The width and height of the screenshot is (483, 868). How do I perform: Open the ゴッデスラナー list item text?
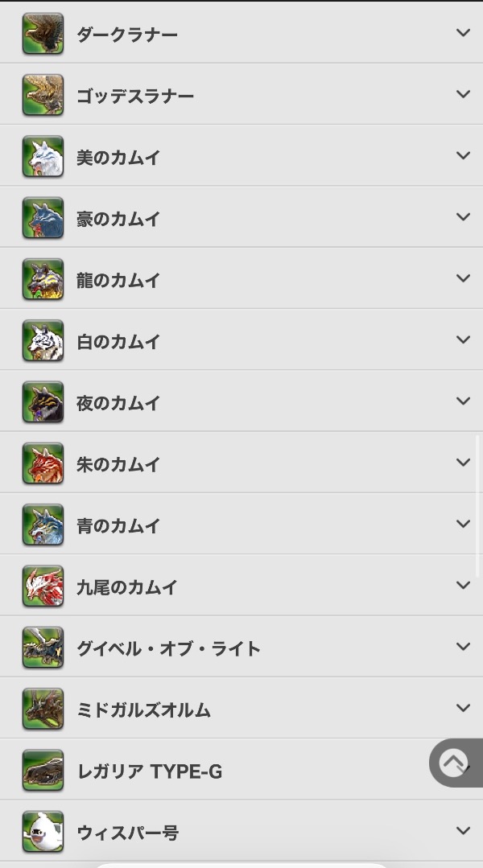(135, 97)
